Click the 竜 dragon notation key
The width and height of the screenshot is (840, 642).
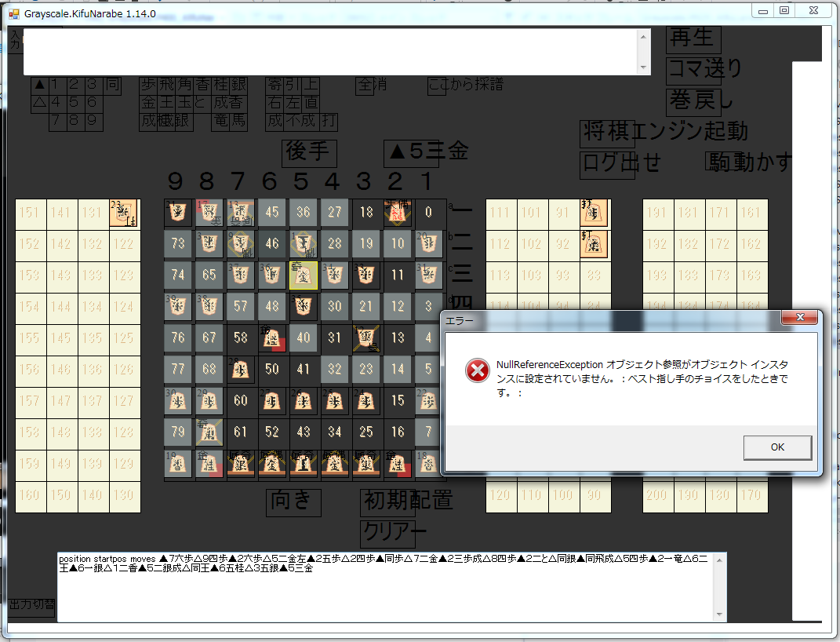[x=220, y=122]
